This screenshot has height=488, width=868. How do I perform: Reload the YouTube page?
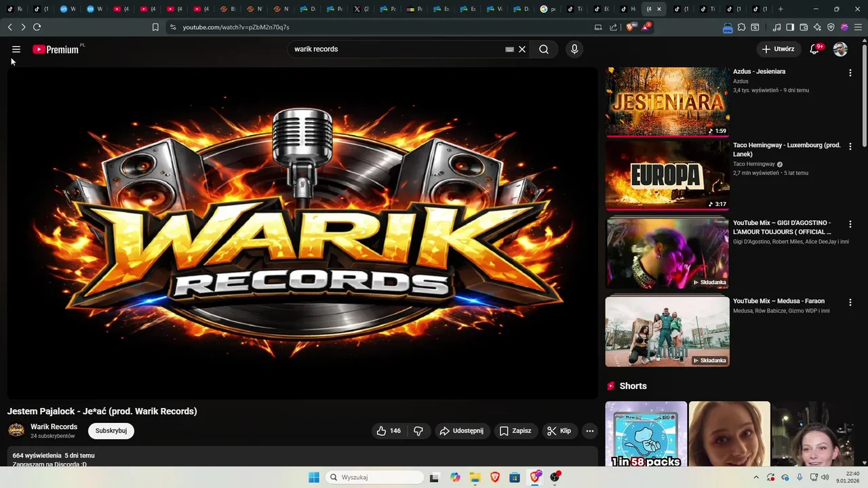pyautogui.click(x=37, y=27)
